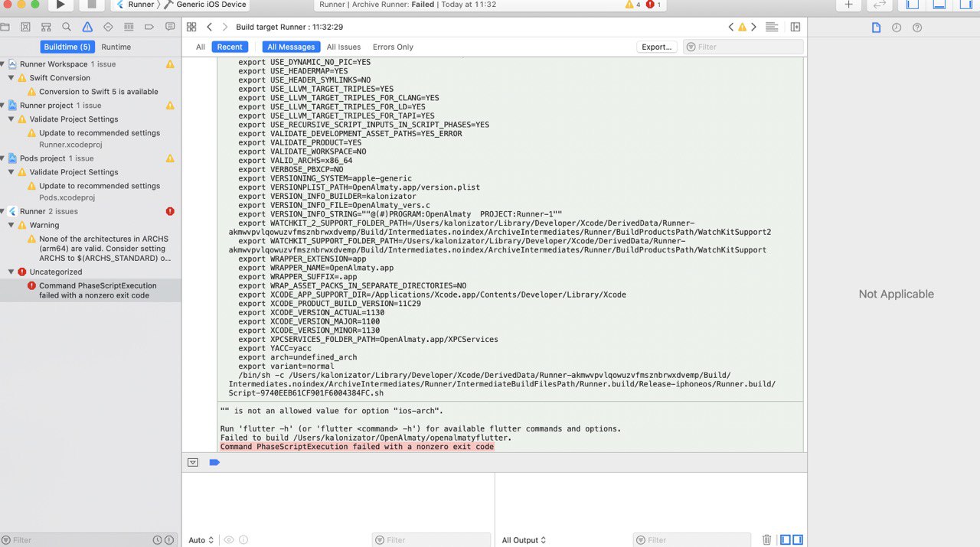Open the Library with plus button
Screen dimensions: 980x547
point(848,5)
